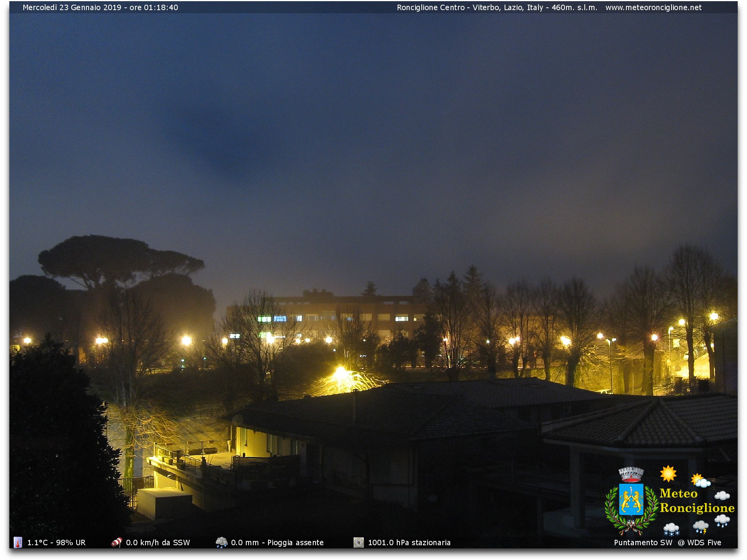
Task: Click the 'ore 01:18:40' time stamp
Action: click(154, 7)
